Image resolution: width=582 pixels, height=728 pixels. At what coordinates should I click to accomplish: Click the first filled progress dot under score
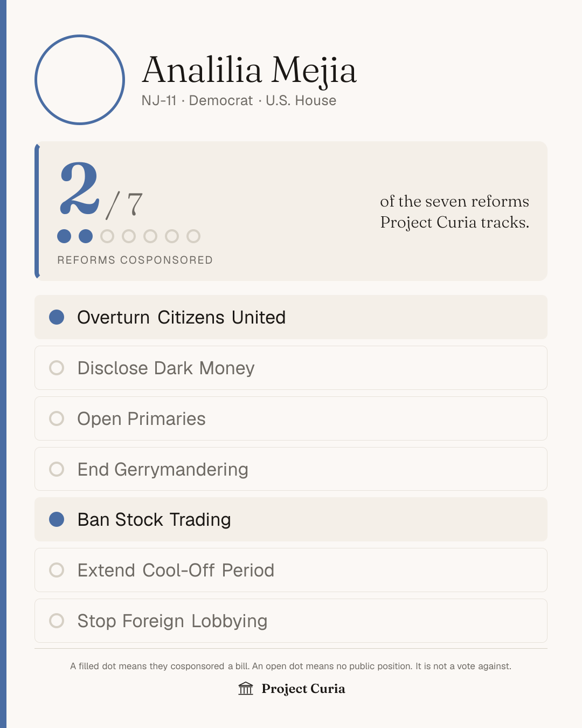click(64, 236)
